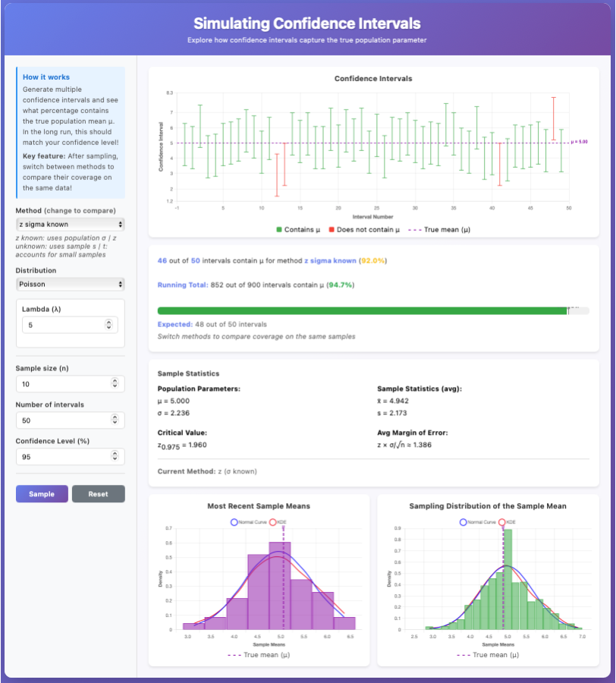This screenshot has height=683, width=616.
Task: Click the Normal Curve legend icon on Most Recent Sample Means
Action: 234,522
